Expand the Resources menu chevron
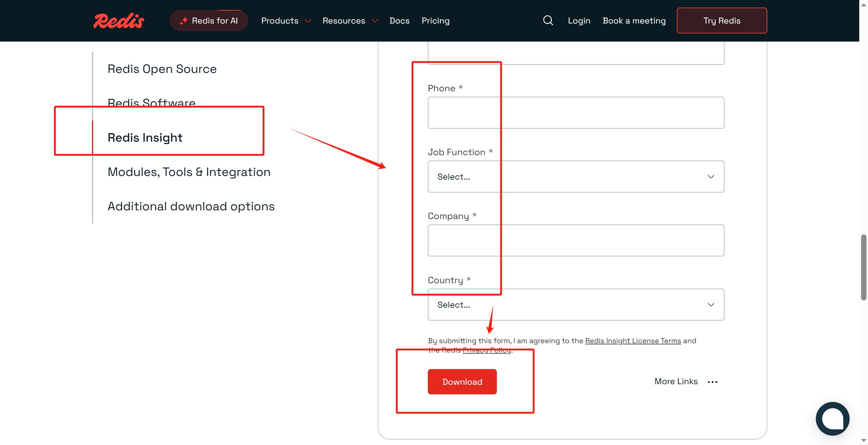 [375, 21]
